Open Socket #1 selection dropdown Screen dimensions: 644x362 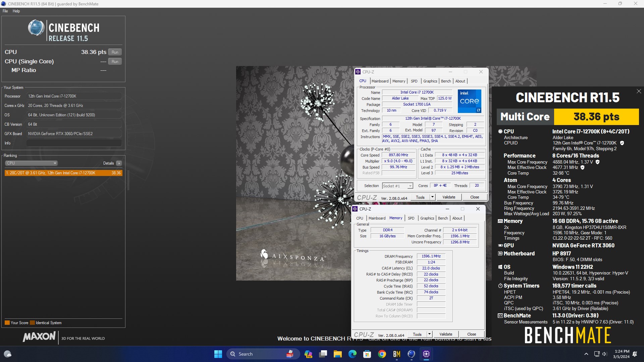pyautogui.click(x=397, y=186)
